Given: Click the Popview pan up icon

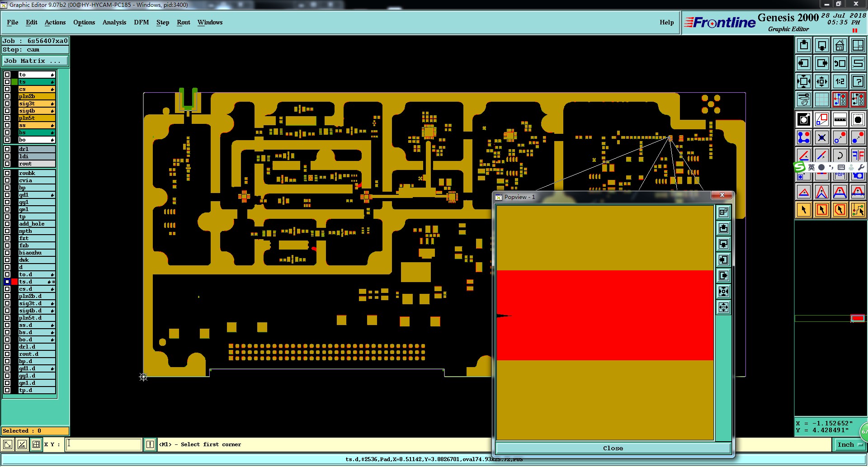Looking at the screenshot, I should [724, 228].
